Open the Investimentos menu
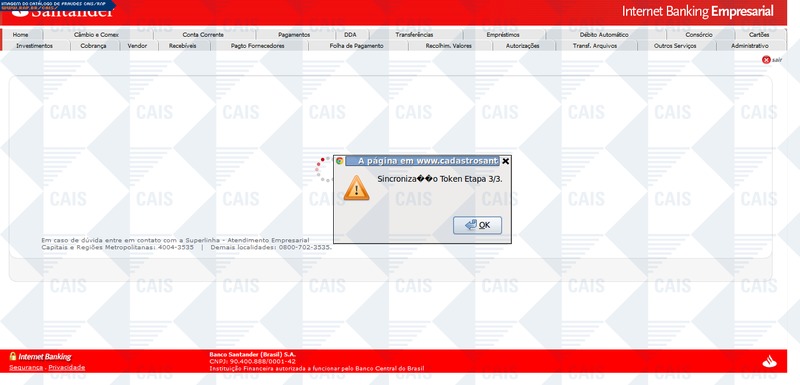This screenshot has width=800, height=385. [34, 45]
